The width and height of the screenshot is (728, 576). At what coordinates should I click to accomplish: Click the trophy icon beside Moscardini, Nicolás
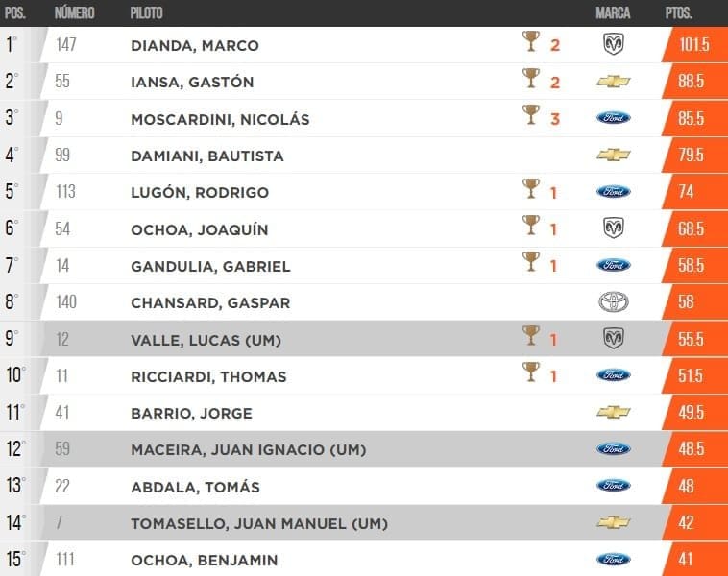pyautogui.click(x=530, y=114)
